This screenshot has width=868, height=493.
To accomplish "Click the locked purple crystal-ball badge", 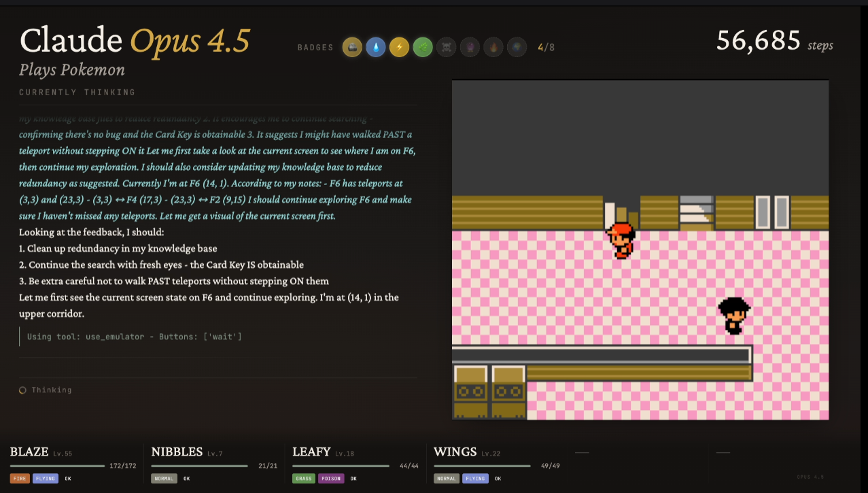I will (470, 47).
